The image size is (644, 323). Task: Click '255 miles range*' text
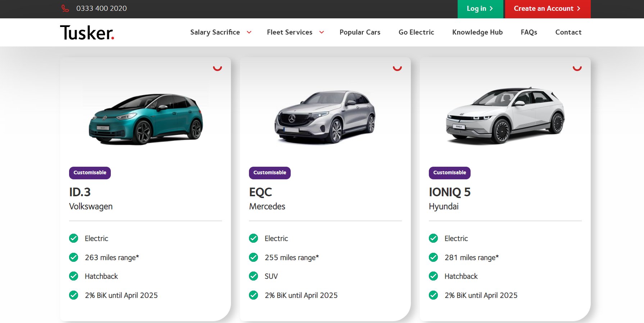[x=292, y=257]
